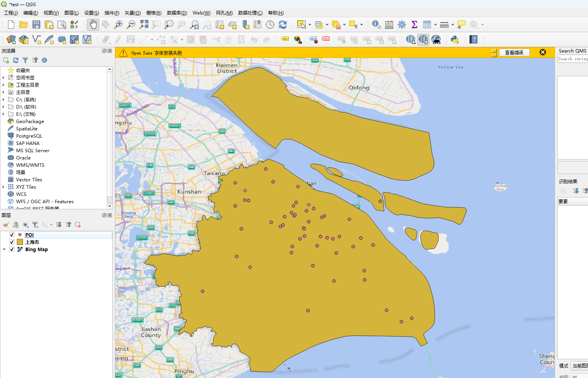Click the 查看错误 button
The height and width of the screenshot is (378, 588).
[x=514, y=53]
